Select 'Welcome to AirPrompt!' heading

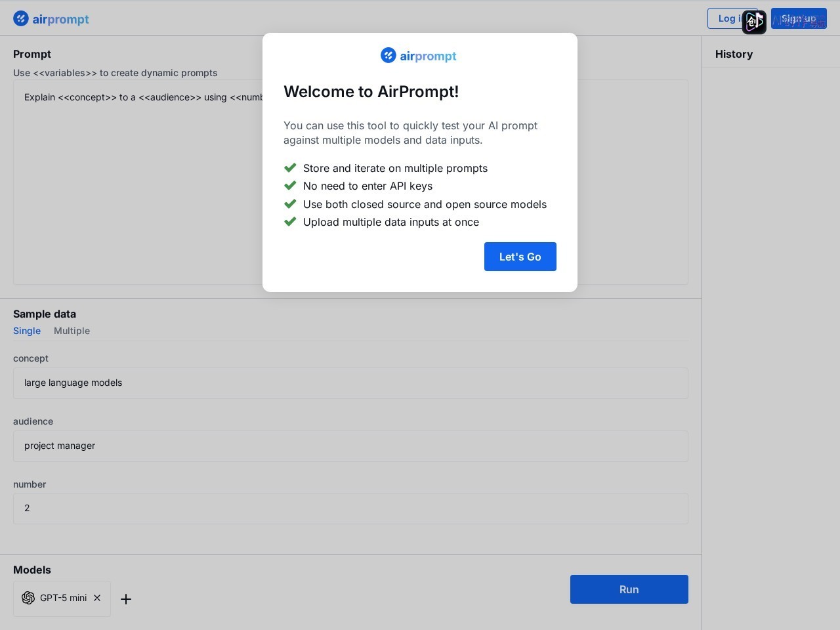tap(371, 91)
